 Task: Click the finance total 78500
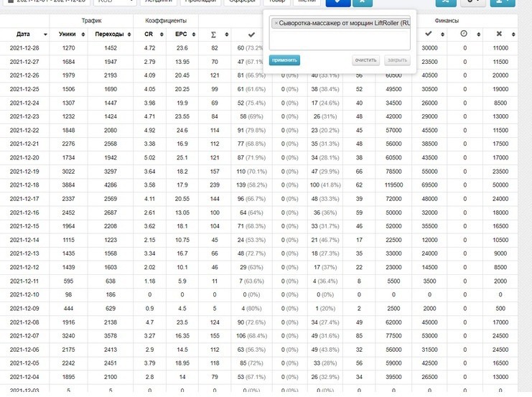394,172
